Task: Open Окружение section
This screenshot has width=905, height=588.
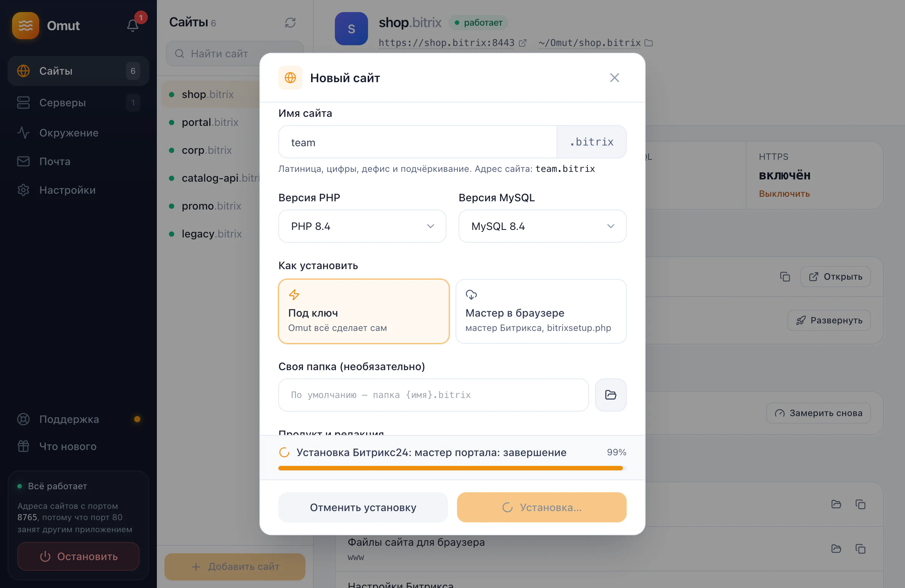Action: [78, 133]
